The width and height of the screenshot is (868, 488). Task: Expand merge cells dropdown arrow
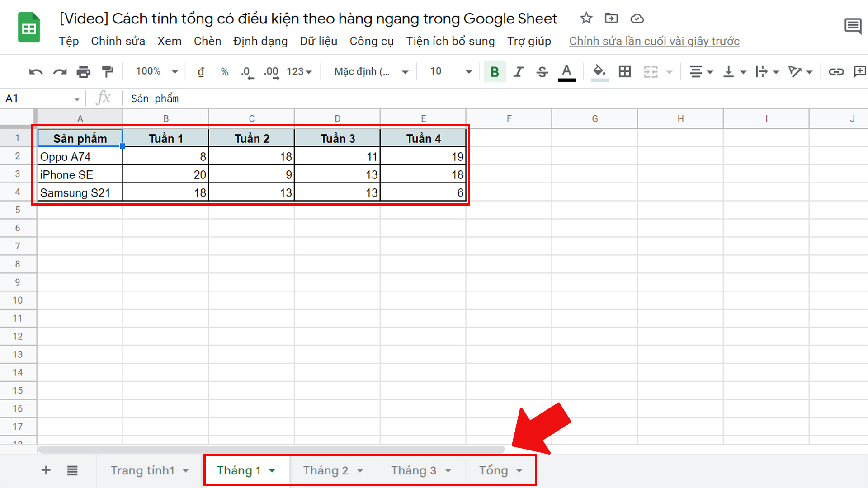(670, 72)
